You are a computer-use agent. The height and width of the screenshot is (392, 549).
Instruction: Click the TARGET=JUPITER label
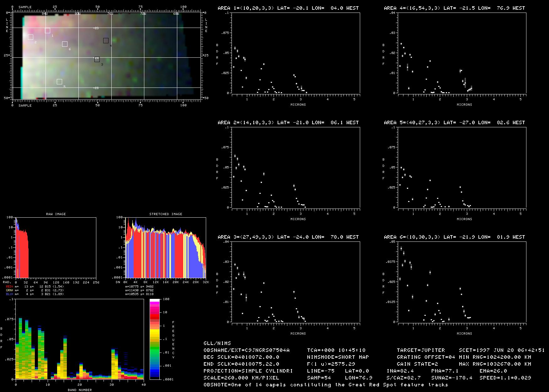[421, 350]
